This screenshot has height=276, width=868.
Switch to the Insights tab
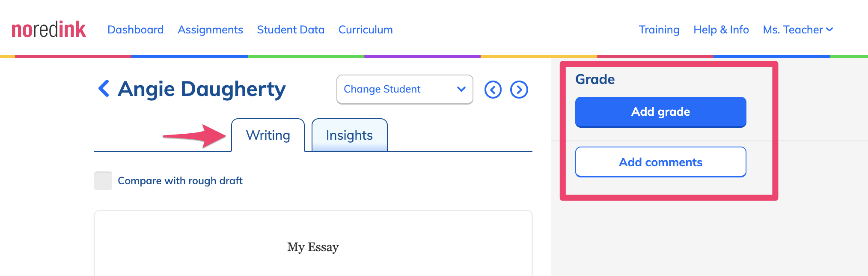click(349, 135)
